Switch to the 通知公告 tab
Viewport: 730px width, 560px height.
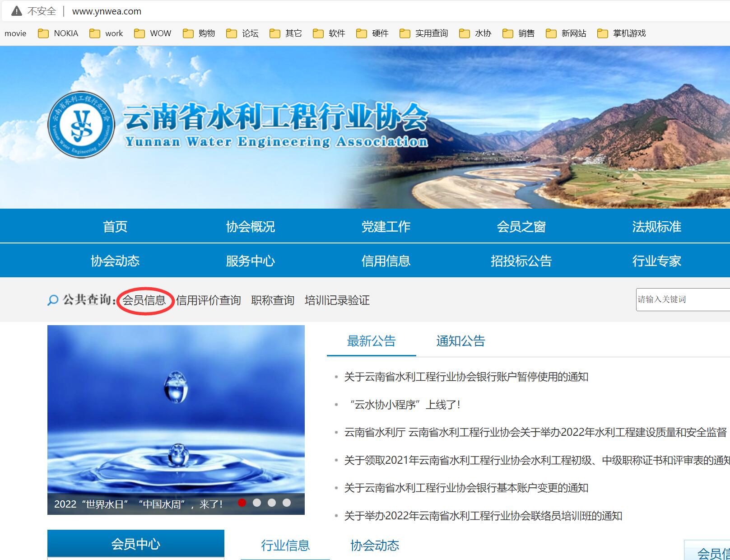(460, 341)
